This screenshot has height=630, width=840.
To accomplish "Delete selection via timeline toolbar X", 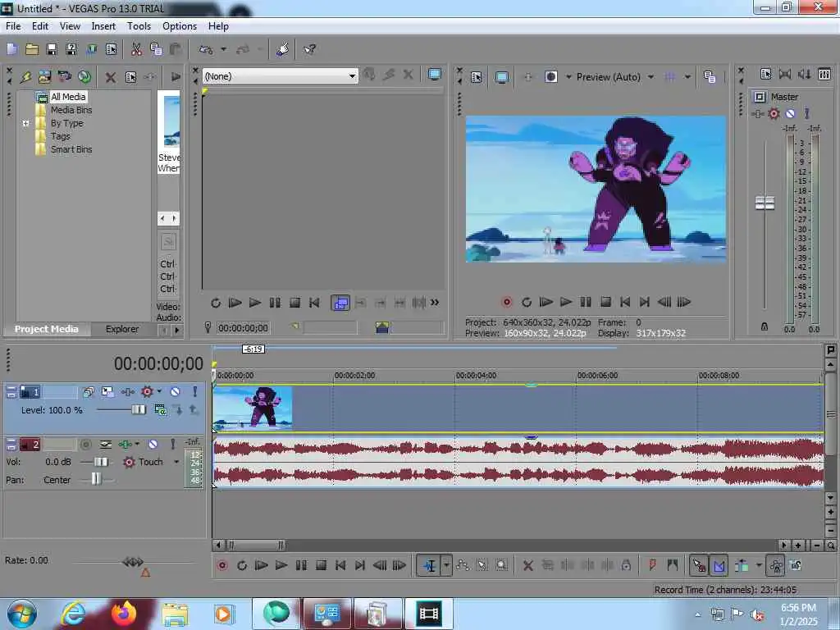I will (527, 565).
